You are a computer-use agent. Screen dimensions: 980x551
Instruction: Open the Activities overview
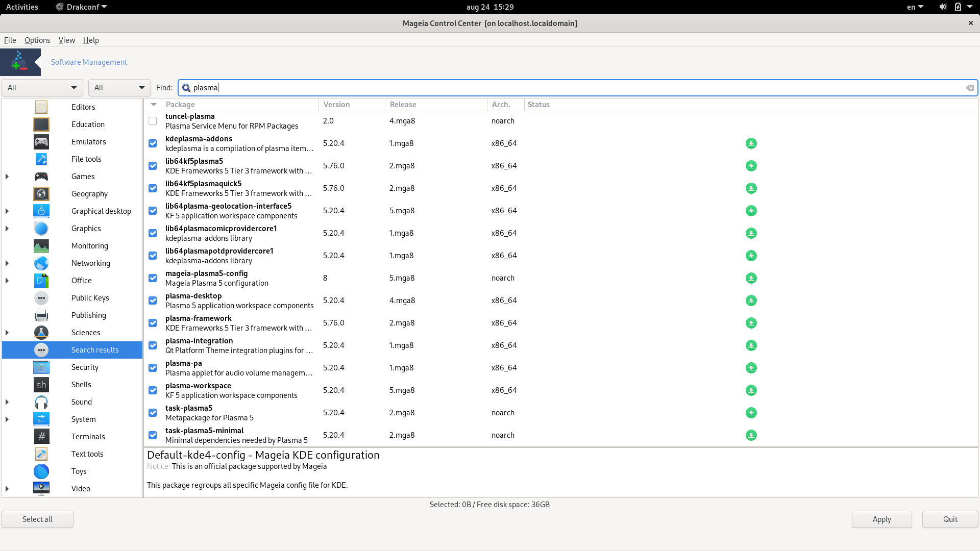coord(22,7)
